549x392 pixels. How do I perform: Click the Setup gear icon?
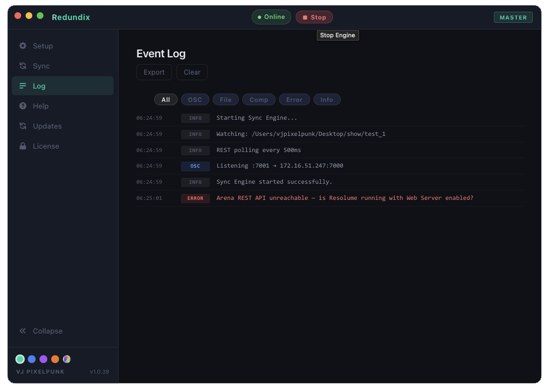(23, 46)
